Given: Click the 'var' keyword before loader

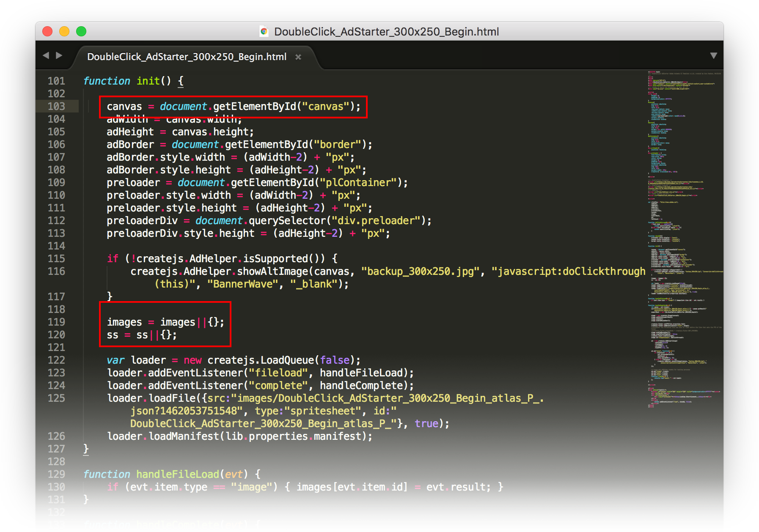Looking at the screenshot, I should 115,360.
